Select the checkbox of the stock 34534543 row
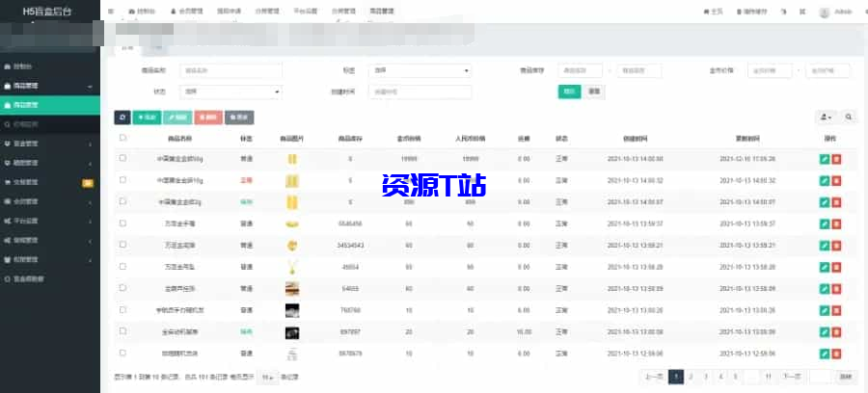Image resolution: width=868 pixels, height=393 pixels. pyautogui.click(x=122, y=245)
